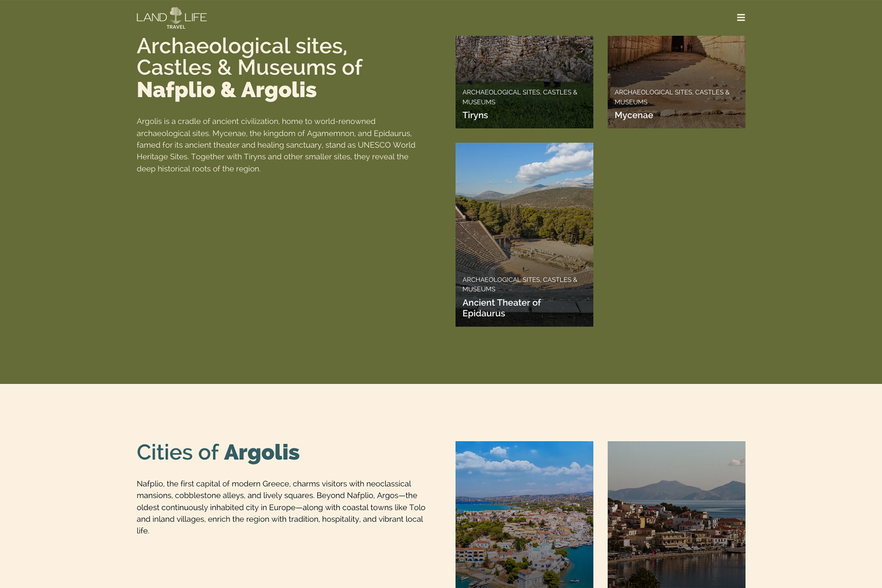
Task: Open the hamburger menu icon
Action: 741,17
